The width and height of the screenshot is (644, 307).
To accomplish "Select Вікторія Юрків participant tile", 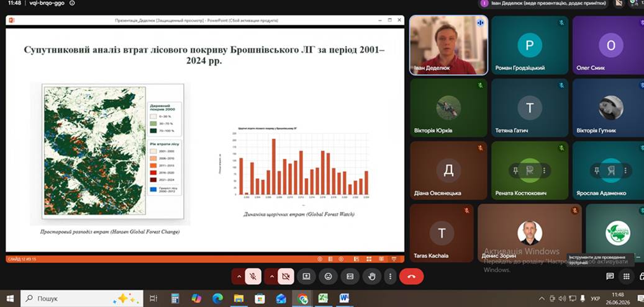I will pyautogui.click(x=448, y=108).
